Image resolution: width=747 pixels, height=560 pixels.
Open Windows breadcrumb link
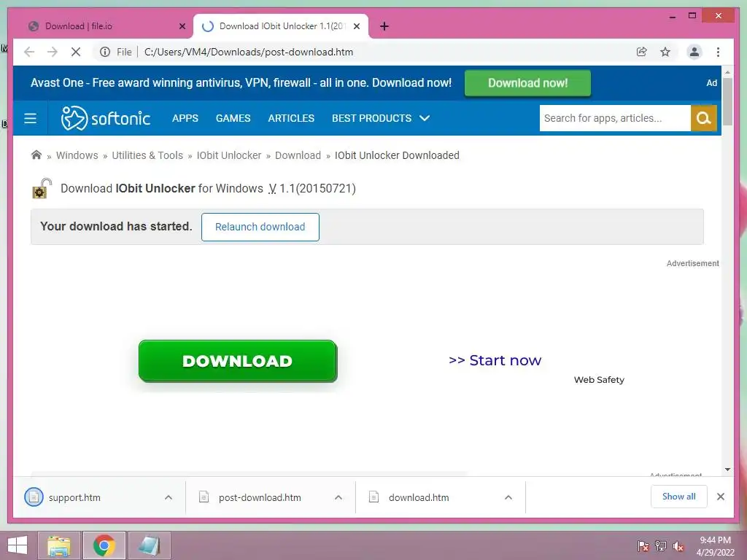[77, 155]
